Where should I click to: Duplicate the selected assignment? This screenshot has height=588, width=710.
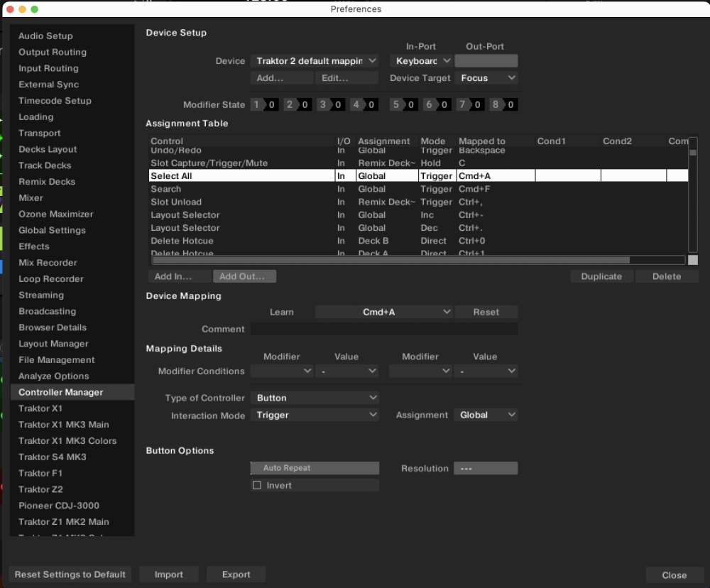point(602,276)
